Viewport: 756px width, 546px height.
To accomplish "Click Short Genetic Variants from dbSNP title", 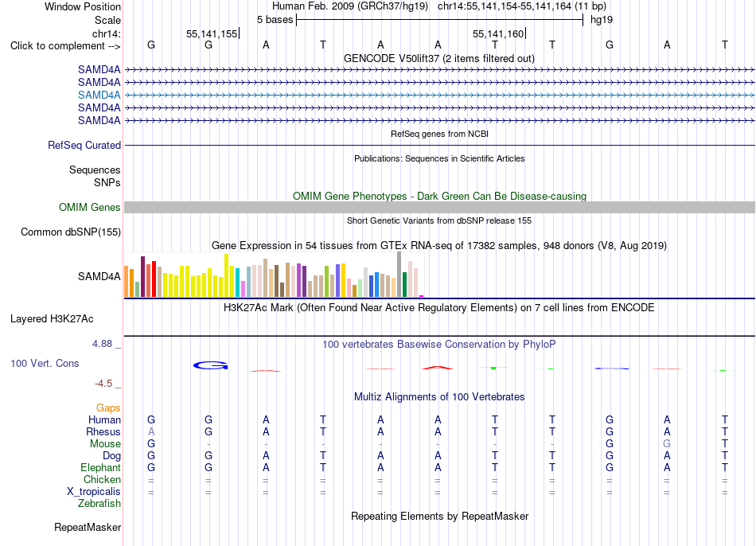I will coord(439,220).
